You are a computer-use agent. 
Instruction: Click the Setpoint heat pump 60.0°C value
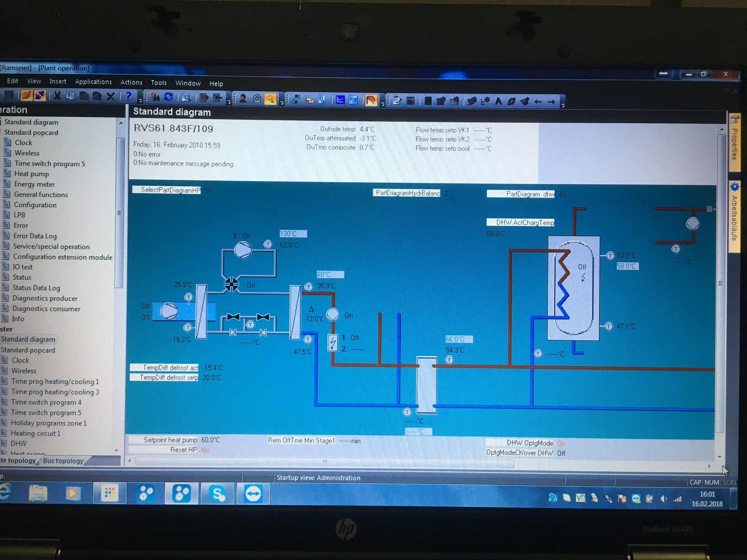point(210,440)
